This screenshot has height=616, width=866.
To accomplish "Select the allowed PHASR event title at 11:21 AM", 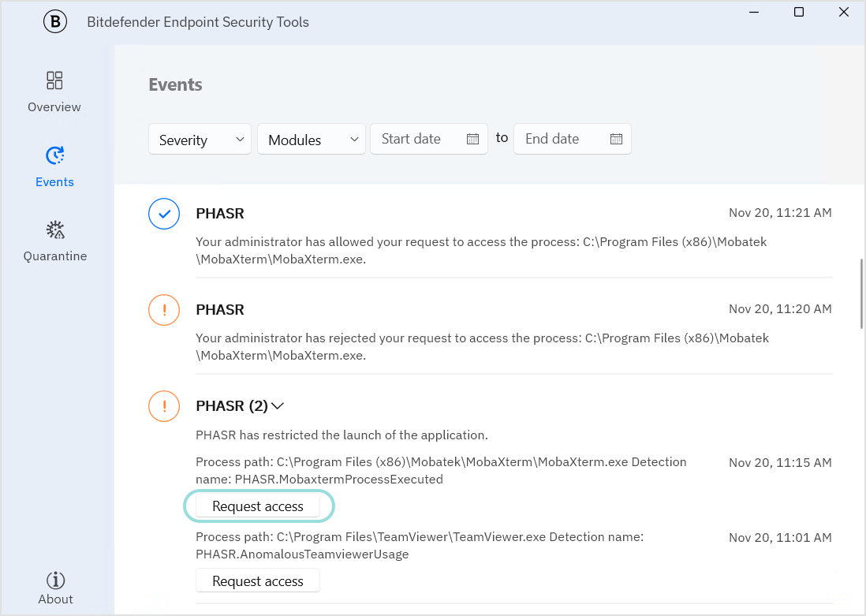I will 220,214.
